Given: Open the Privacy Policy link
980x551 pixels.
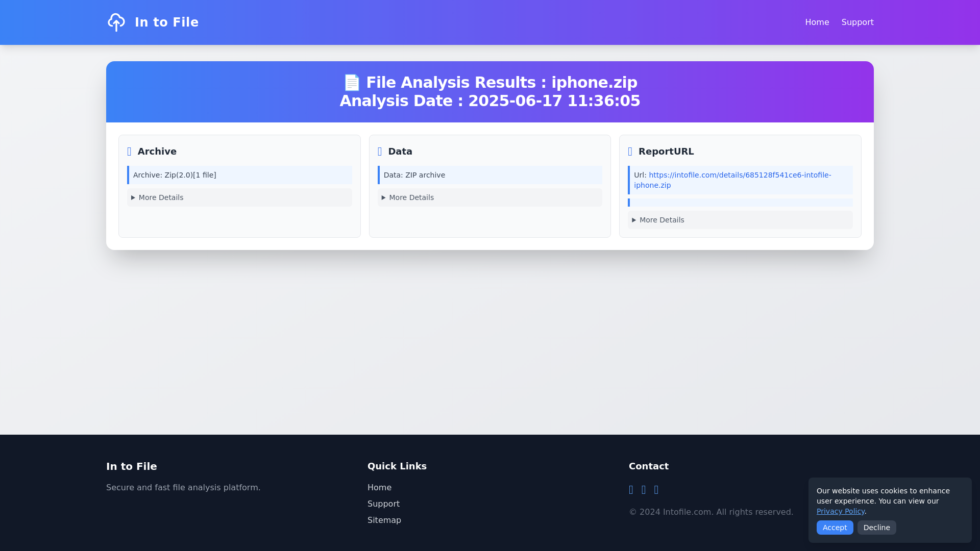Looking at the screenshot, I should [841, 511].
